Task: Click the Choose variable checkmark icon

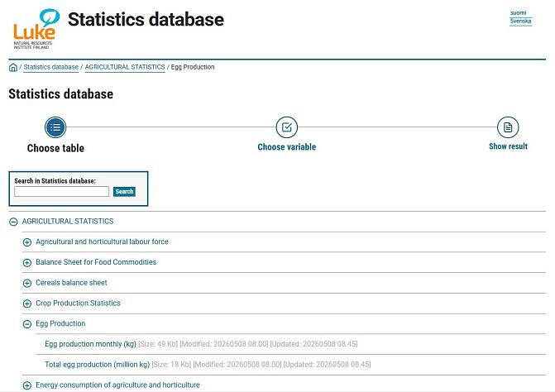Action: coord(287,127)
